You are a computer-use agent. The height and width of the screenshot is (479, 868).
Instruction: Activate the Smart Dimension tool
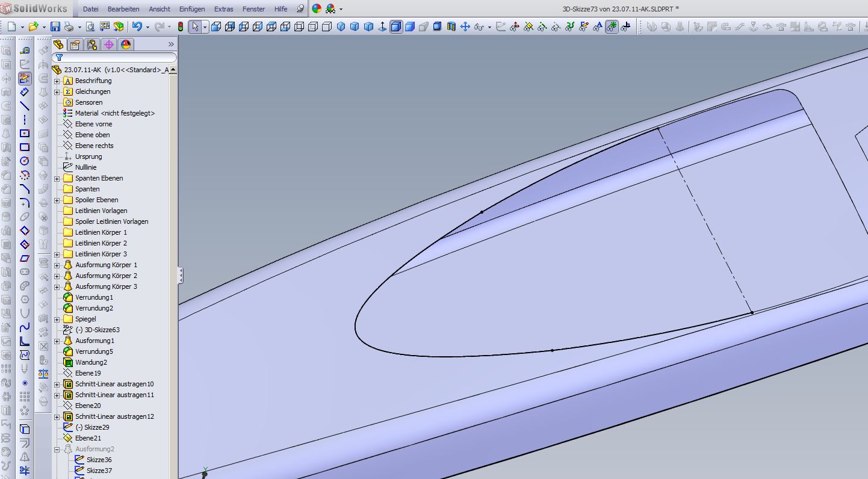coord(25,92)
